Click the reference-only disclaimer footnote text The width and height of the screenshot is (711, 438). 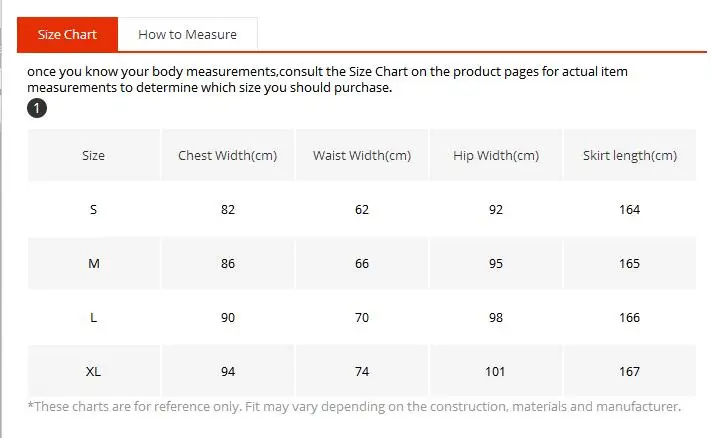click(354, 406)
